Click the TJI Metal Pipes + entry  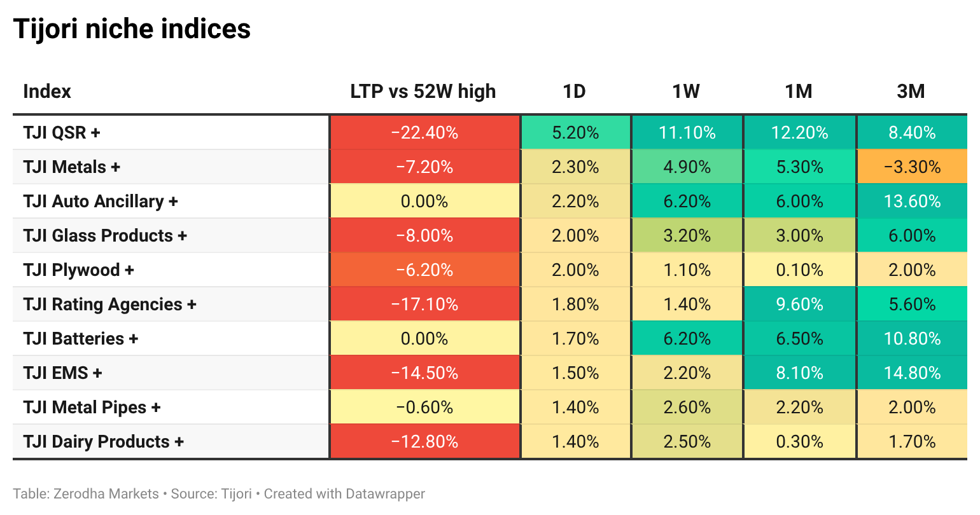pyautogui.click(x=92, y=408)
